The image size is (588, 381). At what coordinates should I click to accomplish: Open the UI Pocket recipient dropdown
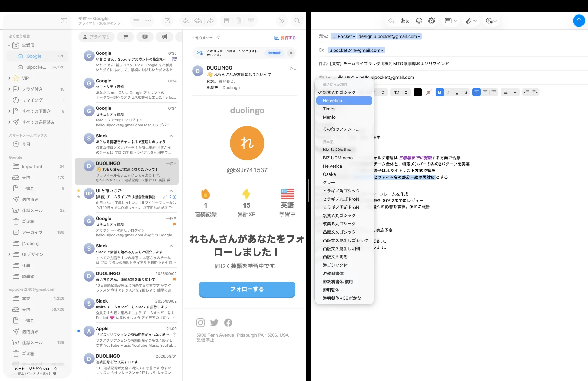[343, 36]
